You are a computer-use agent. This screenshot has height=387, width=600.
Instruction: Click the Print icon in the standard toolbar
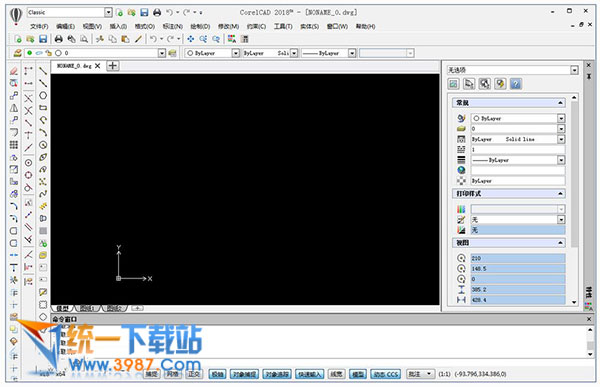point(59,39)
